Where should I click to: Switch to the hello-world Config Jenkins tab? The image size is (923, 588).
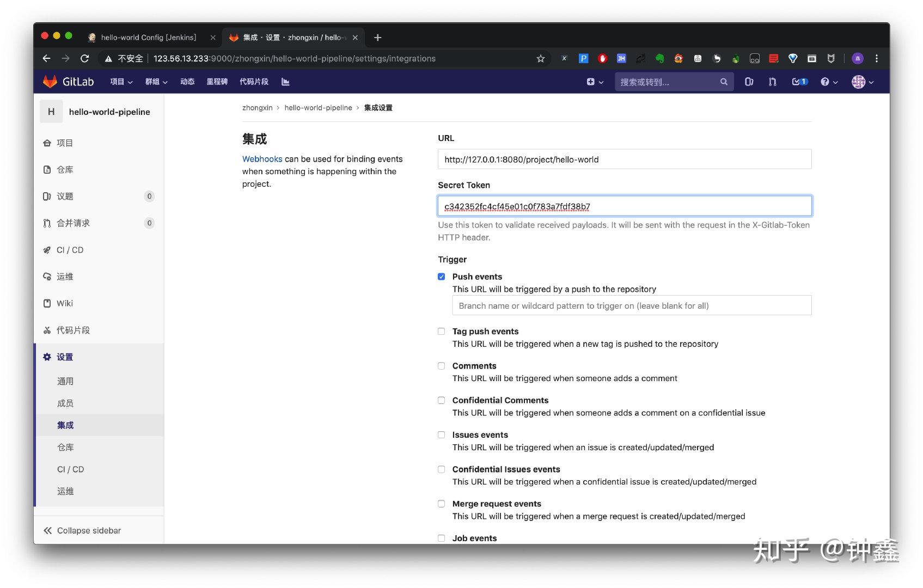(148, 38)
